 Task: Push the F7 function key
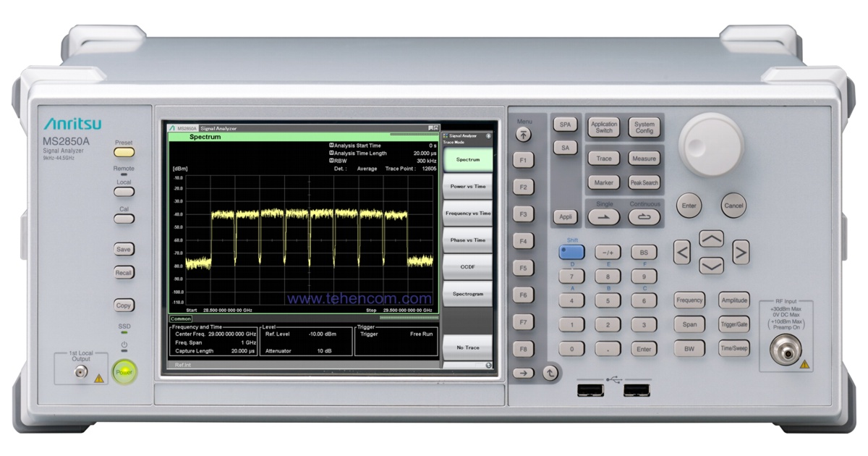coord(524,321)
